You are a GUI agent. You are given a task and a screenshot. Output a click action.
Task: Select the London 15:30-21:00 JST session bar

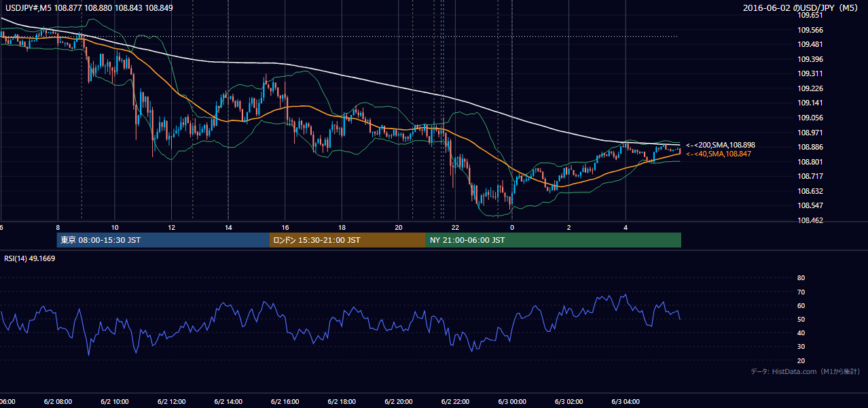348,240
